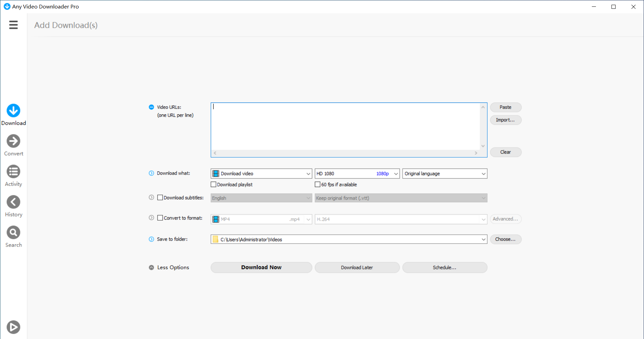Go to the Activity list

(x=14, y=172)
